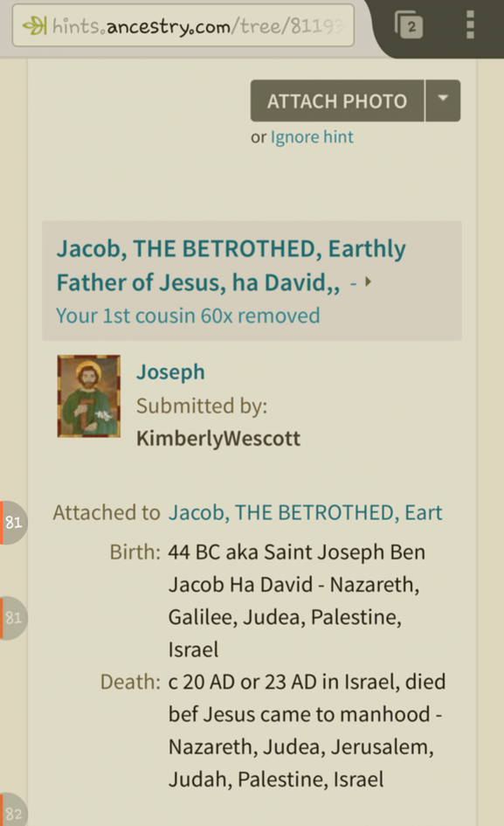Screen dimensions: 504x826
Task: Focus the hints.ancestry.com address field
Action: (x=183, y=25)
